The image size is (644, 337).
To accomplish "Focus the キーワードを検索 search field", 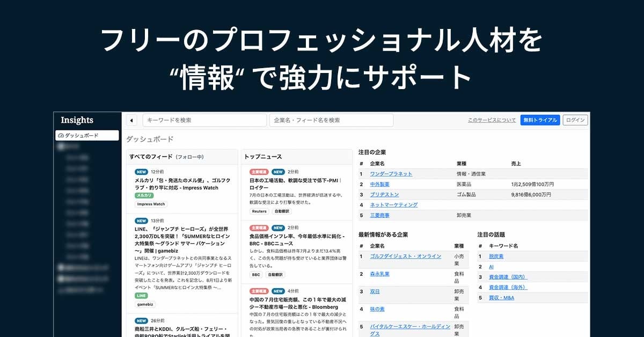I will (x=204, y=120).
